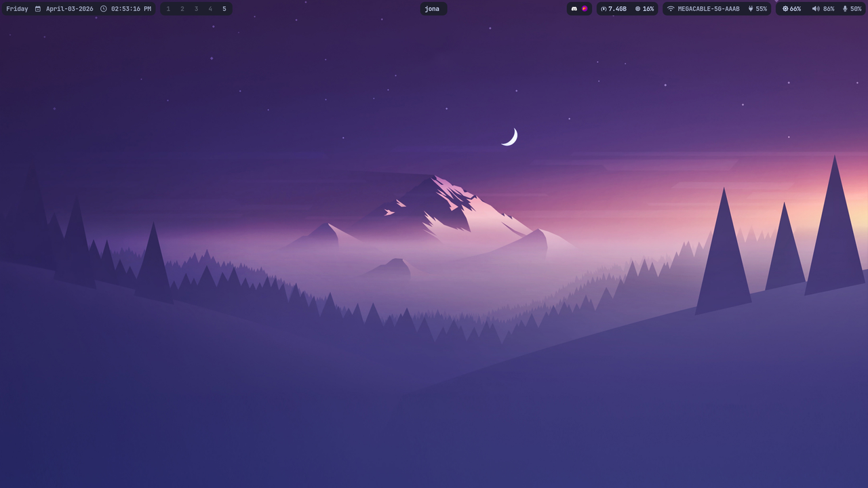The height and width of the screenshot is (488, 868).
Task: Select workspace 4 in the bar
Action: click(210, 9)
